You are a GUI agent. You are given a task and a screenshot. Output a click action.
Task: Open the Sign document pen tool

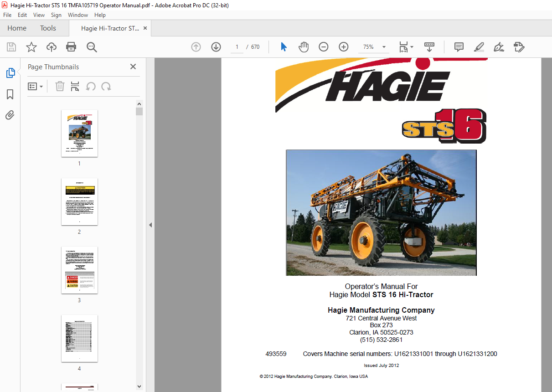(499, 47)
